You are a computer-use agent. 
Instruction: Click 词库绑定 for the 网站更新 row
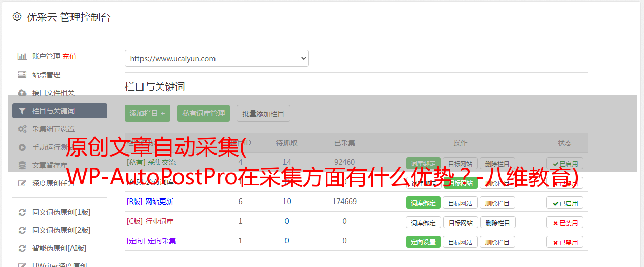click(x=423, y=203)
